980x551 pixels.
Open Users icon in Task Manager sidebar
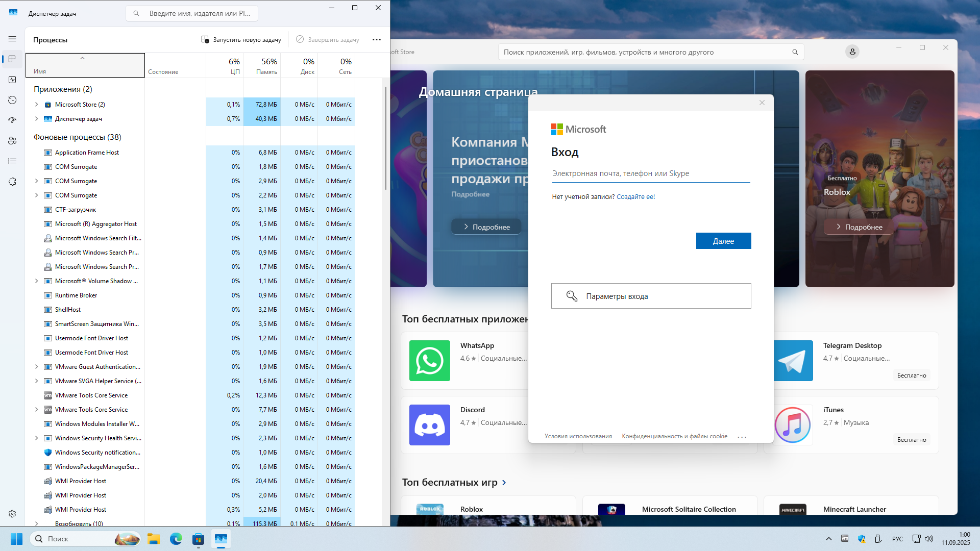12,141
